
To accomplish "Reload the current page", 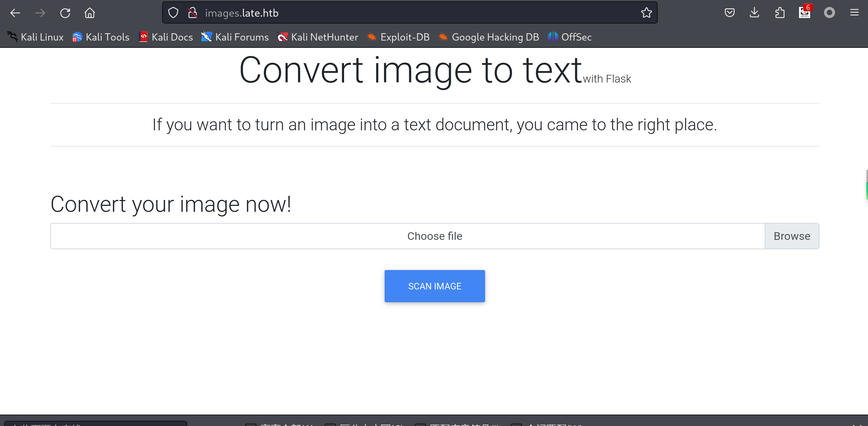I will tap(65, 13).
